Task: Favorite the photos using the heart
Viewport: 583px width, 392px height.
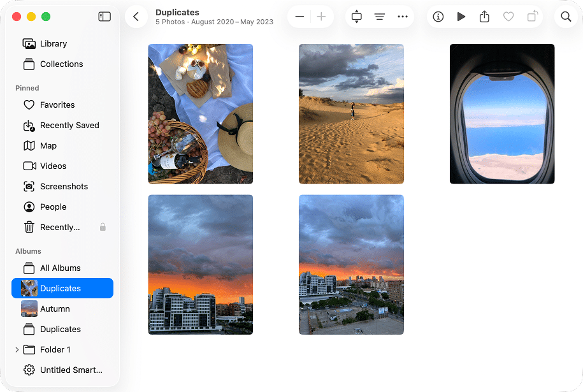Action: click(x=508, y=17)
